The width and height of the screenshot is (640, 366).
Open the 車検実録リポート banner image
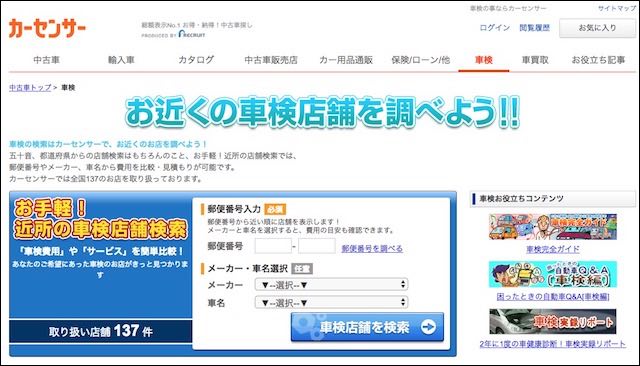click(553, 322)
